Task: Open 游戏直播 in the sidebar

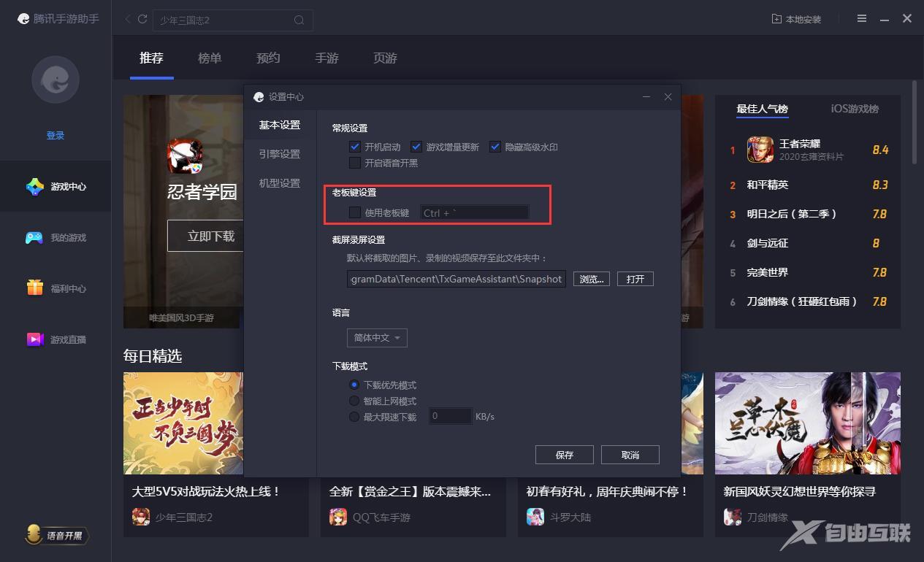Action: 56,340
